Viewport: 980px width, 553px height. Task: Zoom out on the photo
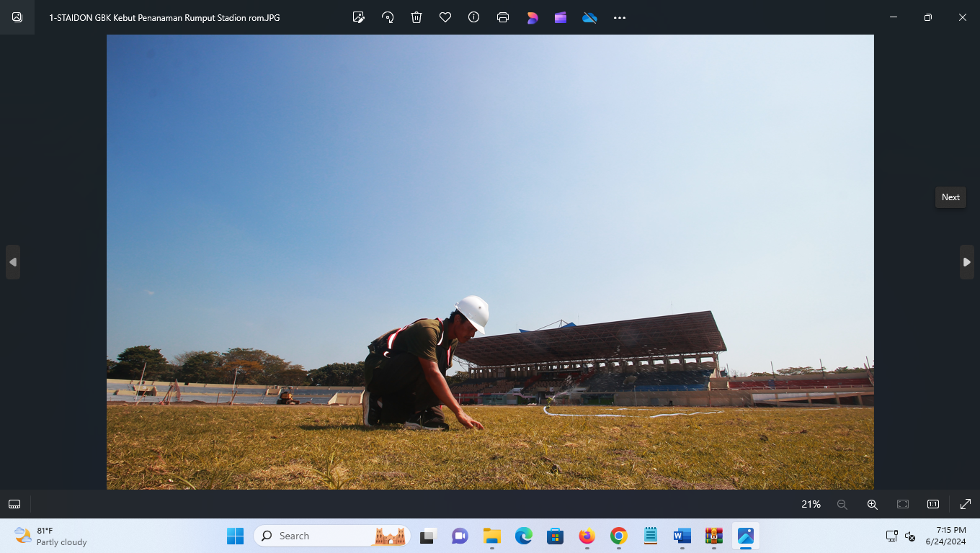[842, 504]
